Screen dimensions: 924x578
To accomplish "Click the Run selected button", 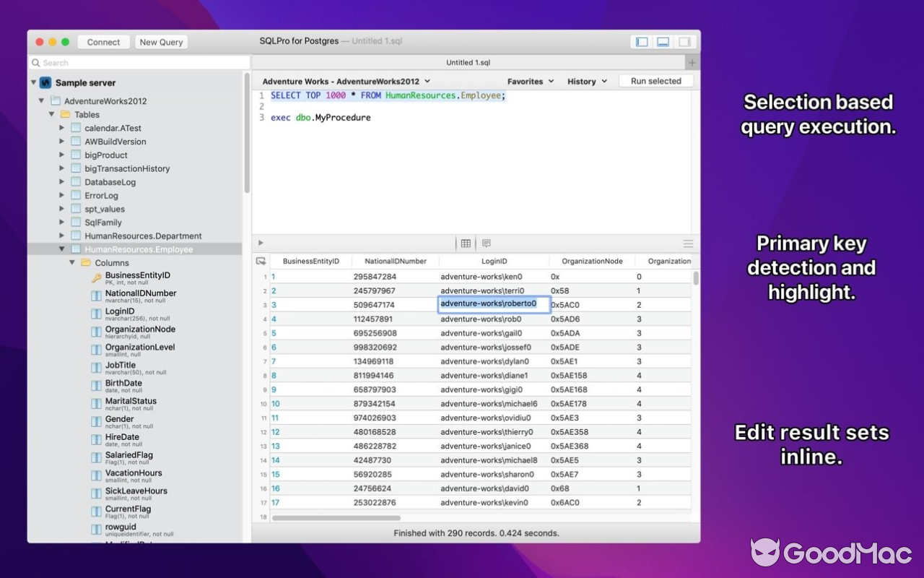I will click(655, 81).
